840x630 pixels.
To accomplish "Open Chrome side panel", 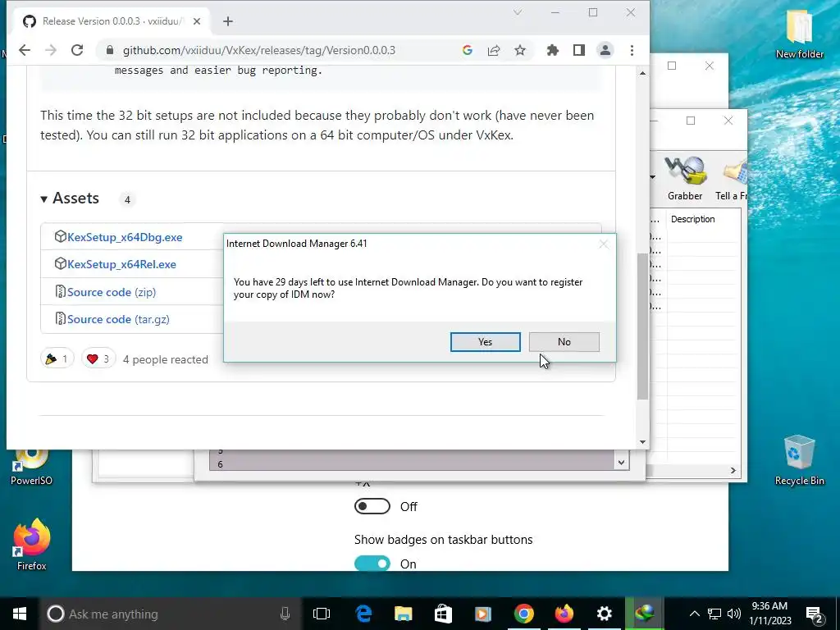I will tap(578, 50).
